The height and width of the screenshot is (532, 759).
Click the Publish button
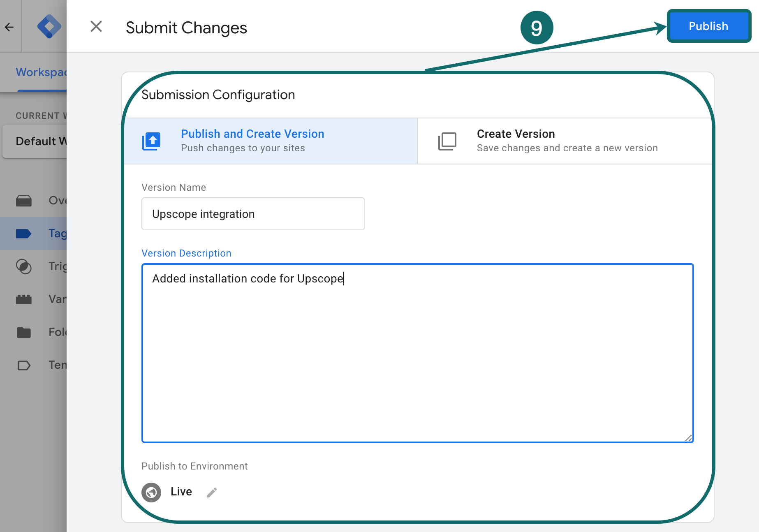[x=708, y=26]
